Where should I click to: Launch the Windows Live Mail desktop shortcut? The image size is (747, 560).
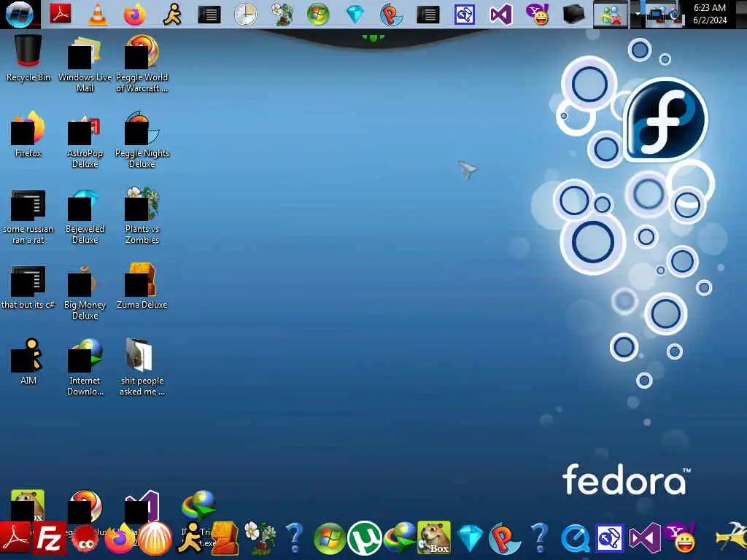coord(85,63)
